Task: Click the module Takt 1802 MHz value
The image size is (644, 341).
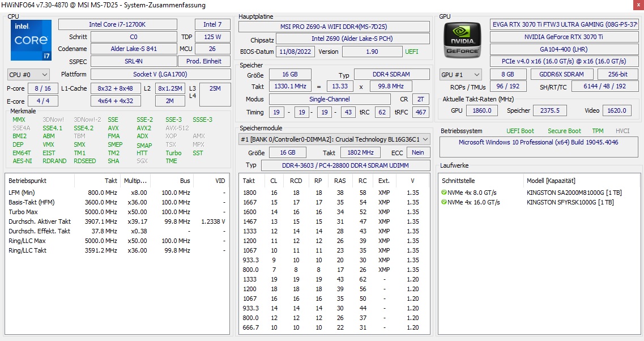Action: tap(360, 152)
